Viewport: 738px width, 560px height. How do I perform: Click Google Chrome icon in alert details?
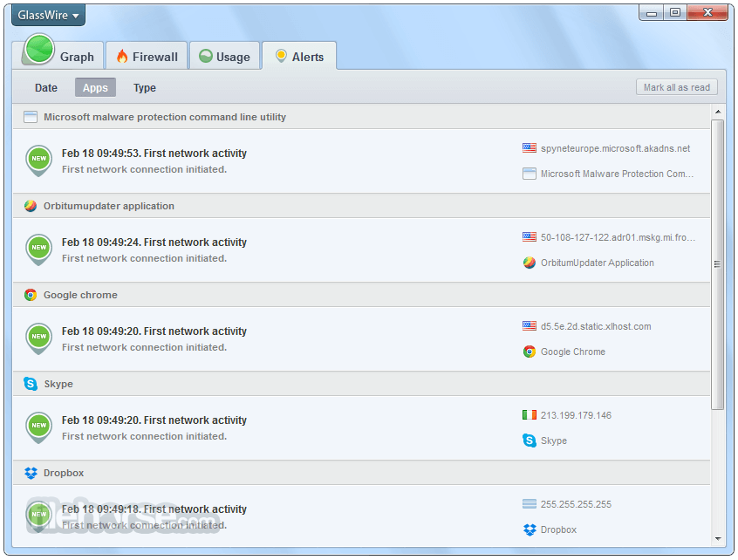530,352
